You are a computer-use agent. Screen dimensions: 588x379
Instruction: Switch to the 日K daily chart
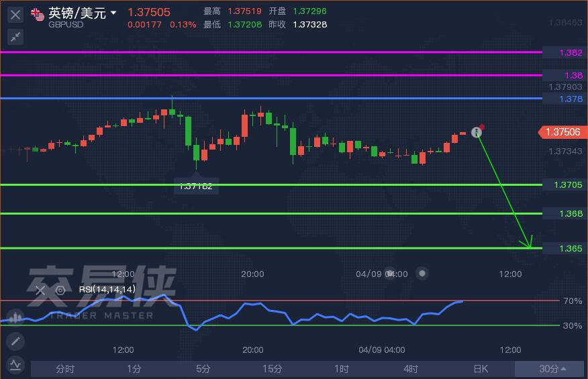(481, 369)
